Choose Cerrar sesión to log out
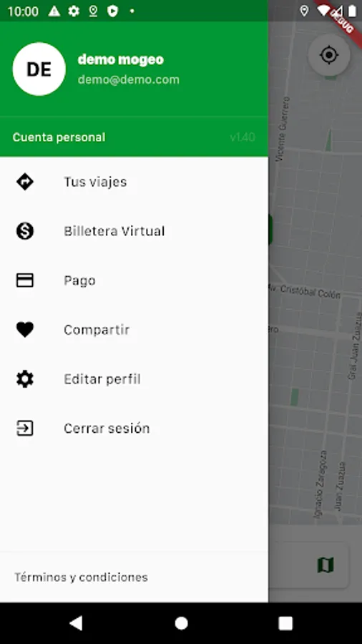 (134, 428)
